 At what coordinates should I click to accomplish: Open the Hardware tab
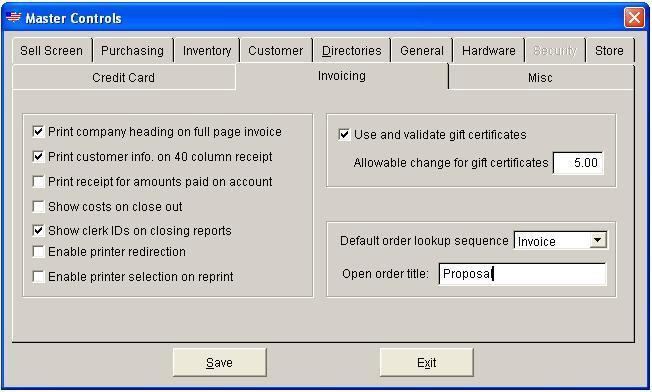pos(489,51)
